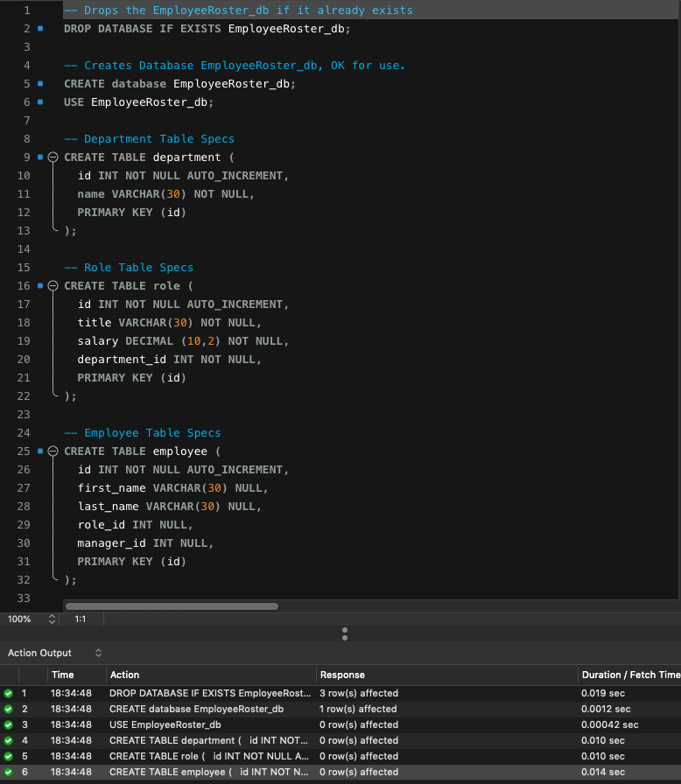681x784 pixels.
Task: Click success checkmark icon of output row 3
Action: coord(9,725)
